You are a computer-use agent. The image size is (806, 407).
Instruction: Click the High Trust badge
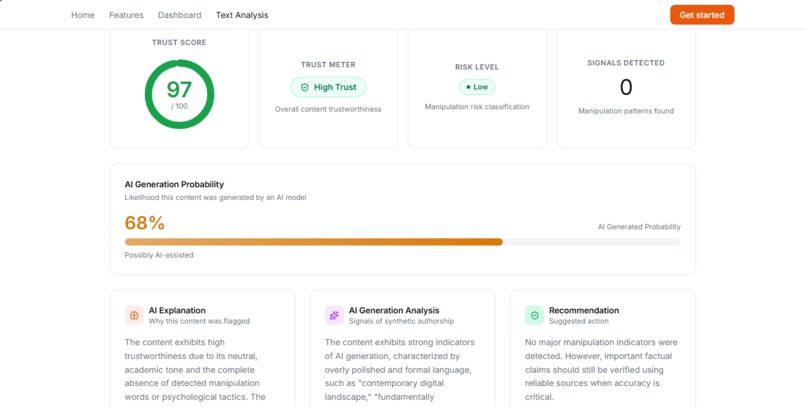[x=328, y=87]
